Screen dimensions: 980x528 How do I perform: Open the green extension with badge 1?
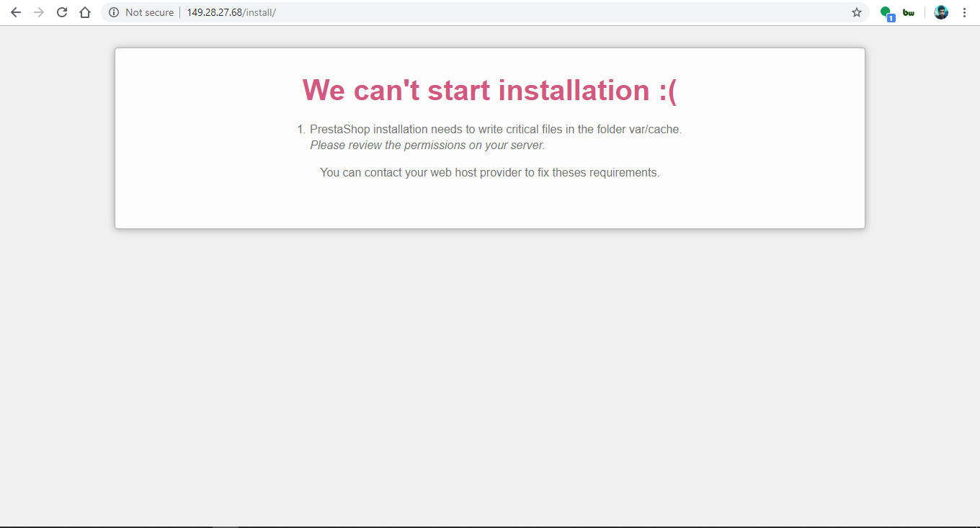[x=886, y=13]
